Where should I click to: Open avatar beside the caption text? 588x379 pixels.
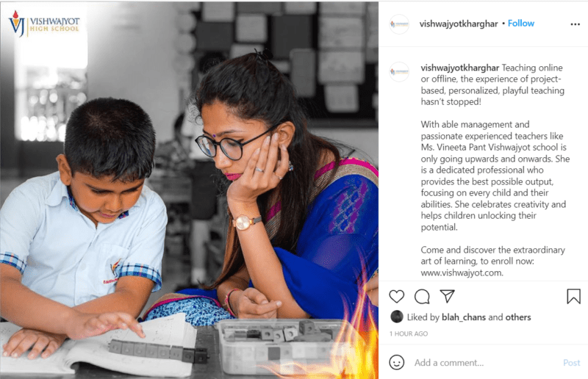[399, 72]
